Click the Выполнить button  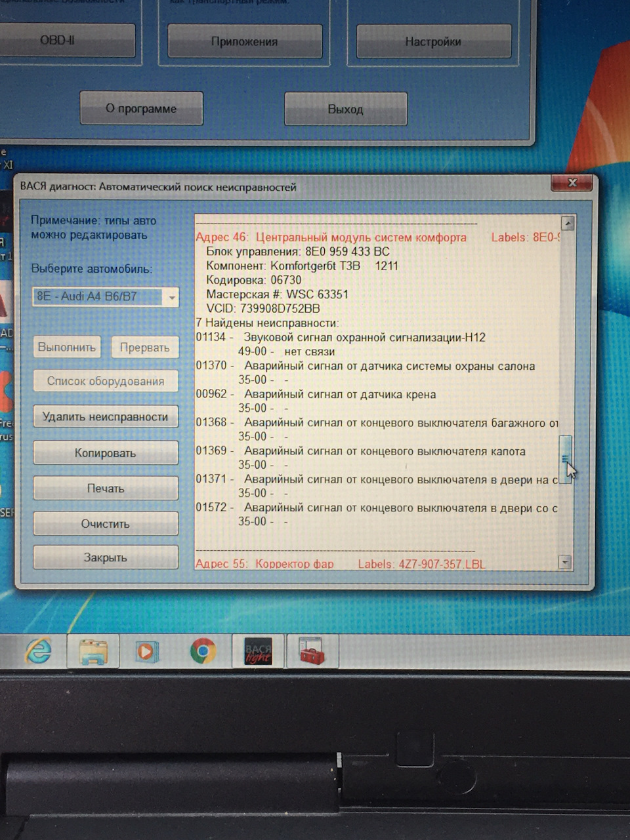point(67,347)
